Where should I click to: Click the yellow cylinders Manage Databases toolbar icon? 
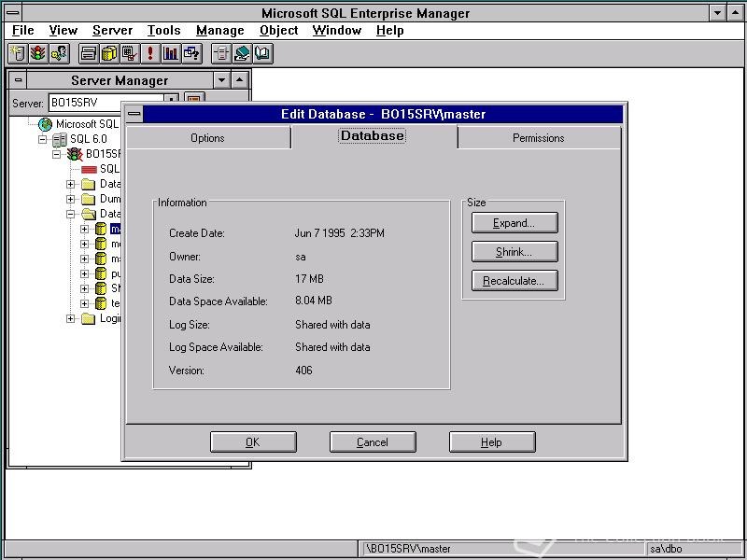click(x=108, y=53)
